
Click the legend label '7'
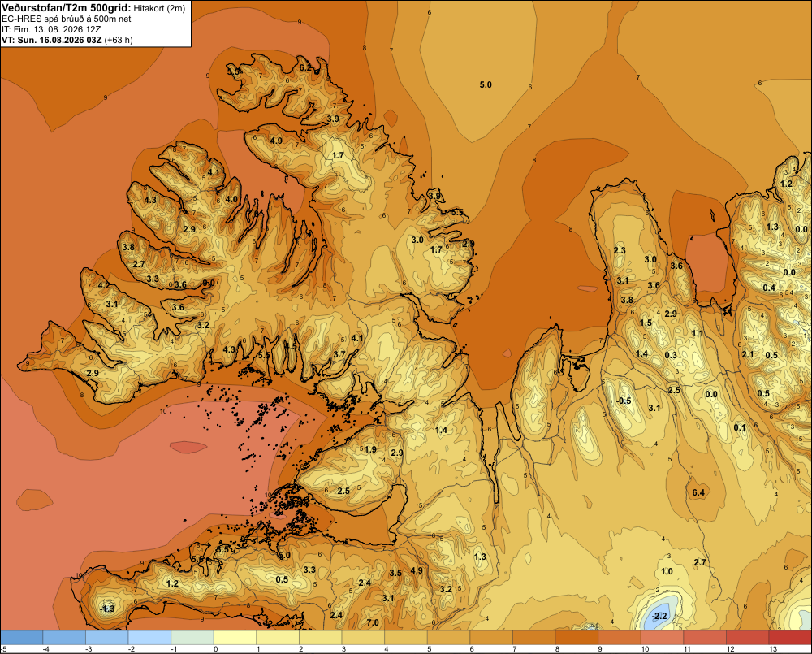click(515, 649)
